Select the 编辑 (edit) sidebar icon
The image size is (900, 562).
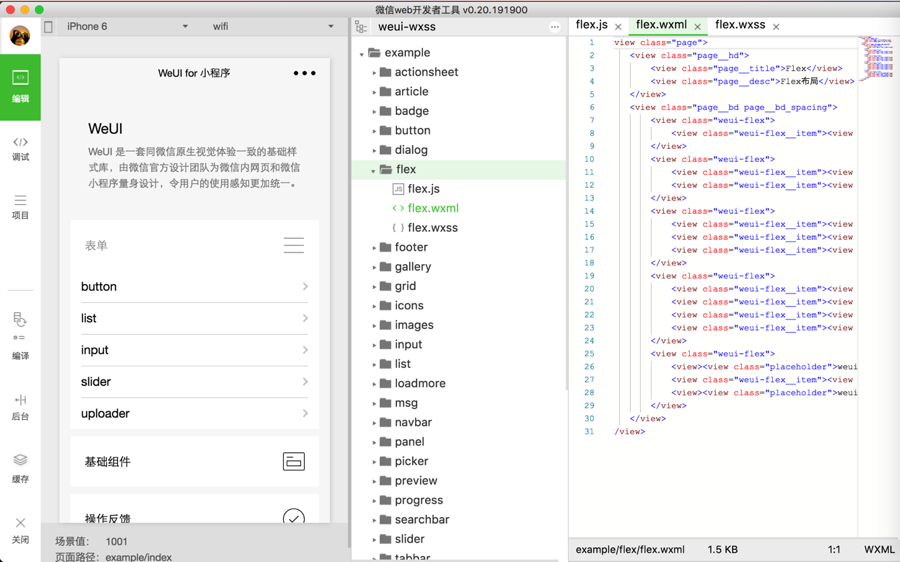tap(20, 87)
